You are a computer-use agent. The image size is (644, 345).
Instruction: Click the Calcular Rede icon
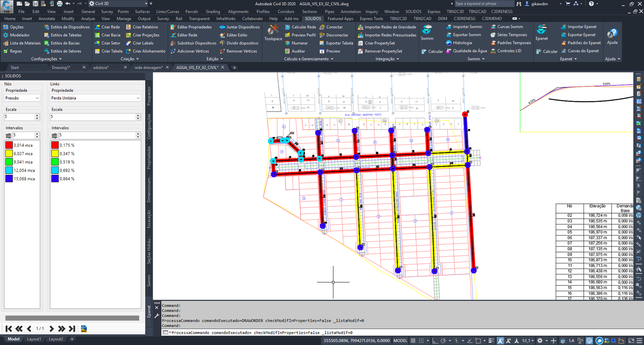point(287,27)
